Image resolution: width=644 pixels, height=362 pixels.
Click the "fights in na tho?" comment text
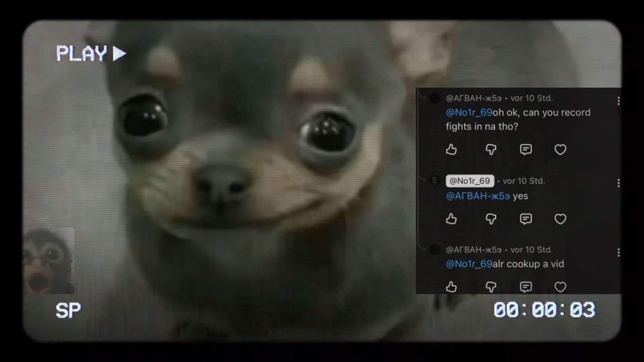pos(482,127)
